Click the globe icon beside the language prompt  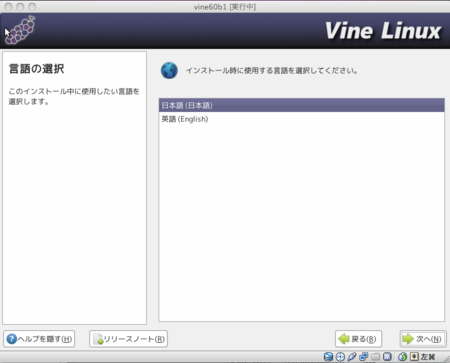point(169,70)
